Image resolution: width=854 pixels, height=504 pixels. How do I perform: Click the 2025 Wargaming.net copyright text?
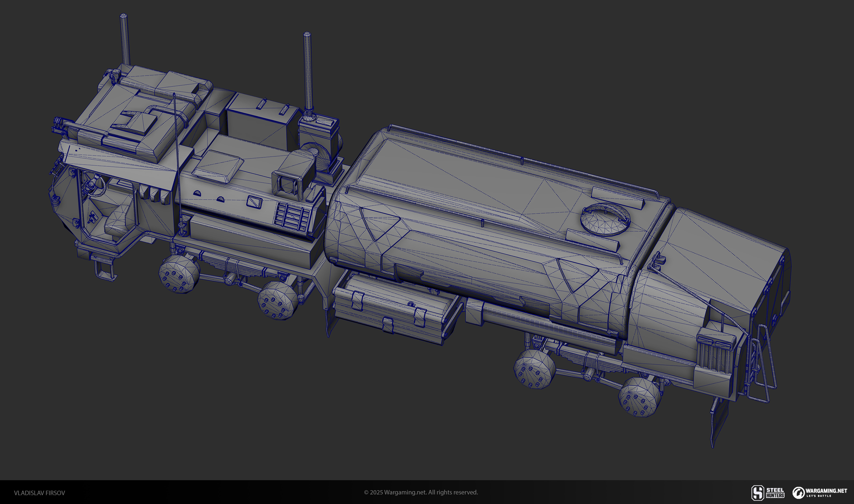421,493
